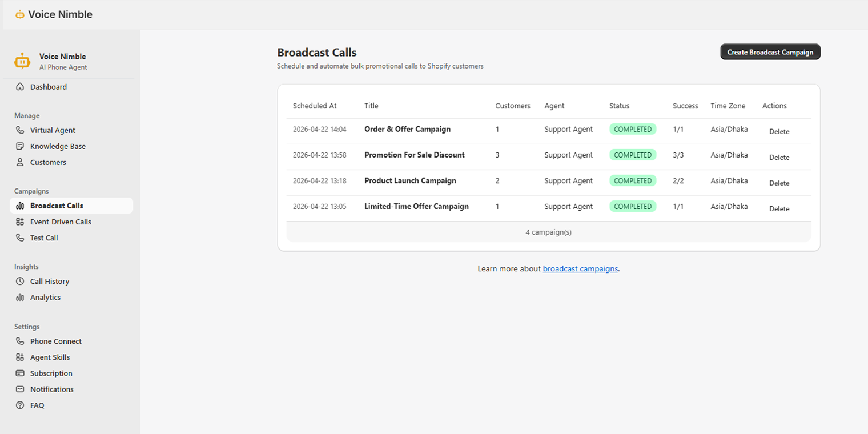Click the Notifications envelope icon
This screenshot has height=434, width=868.
20,389
